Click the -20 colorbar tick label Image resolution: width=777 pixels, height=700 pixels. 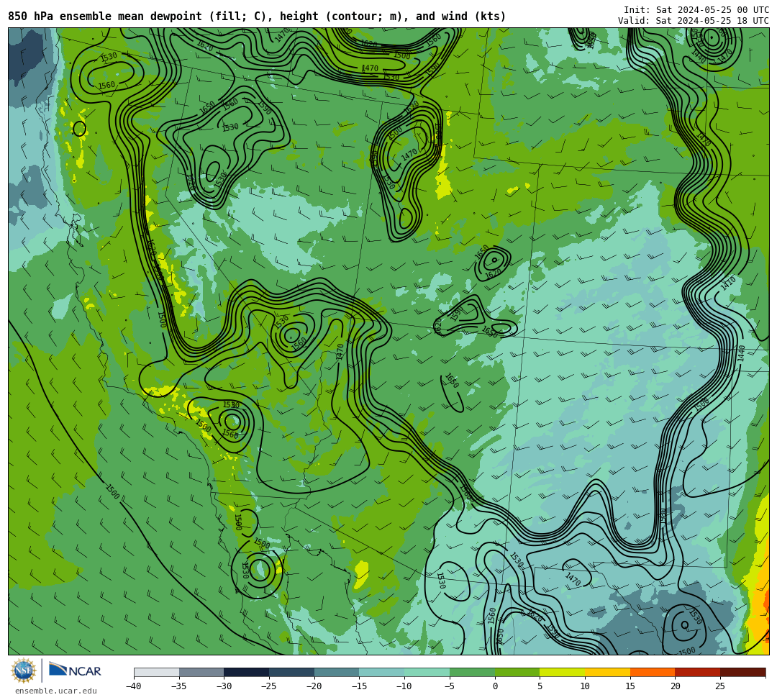(x=314, y=686)
